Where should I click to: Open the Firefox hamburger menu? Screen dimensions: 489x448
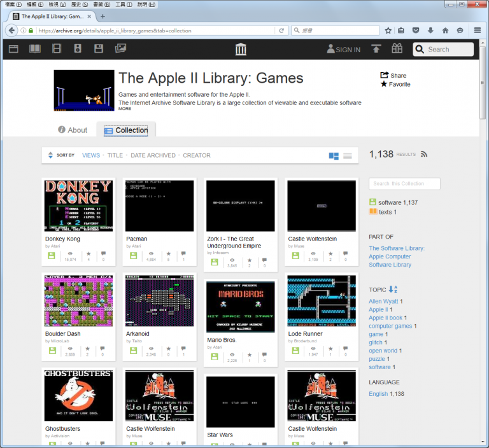(477, 31)
